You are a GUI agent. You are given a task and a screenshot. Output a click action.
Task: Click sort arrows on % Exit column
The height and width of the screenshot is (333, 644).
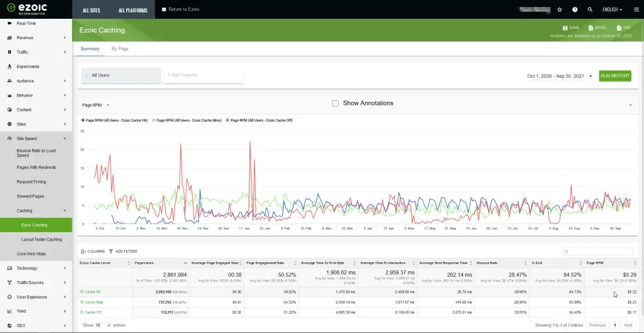click(x=580, y=263)
